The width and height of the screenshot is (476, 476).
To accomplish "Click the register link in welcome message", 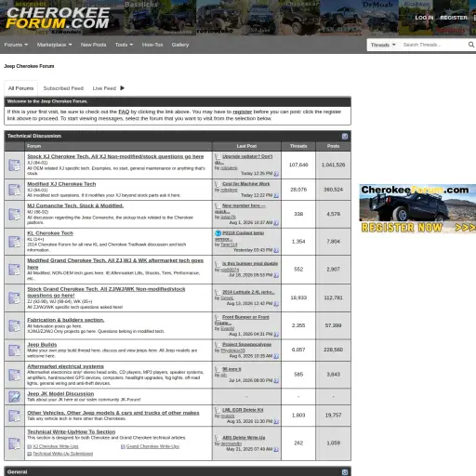I will (243, 112).
